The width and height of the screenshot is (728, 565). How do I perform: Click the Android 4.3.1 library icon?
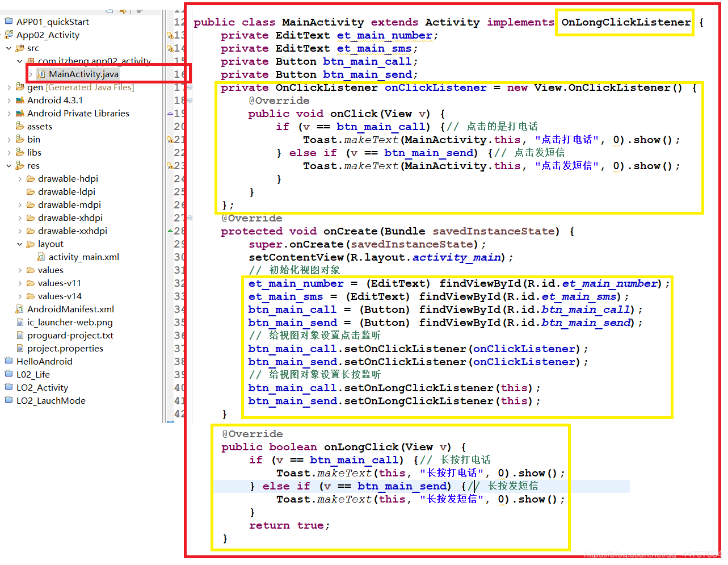(x=20, y=100)
